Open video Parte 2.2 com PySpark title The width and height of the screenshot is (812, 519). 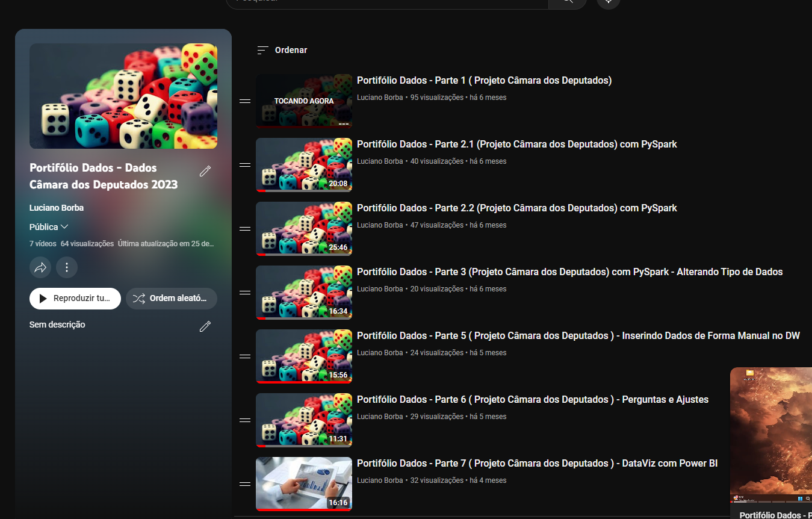[517, 208]
